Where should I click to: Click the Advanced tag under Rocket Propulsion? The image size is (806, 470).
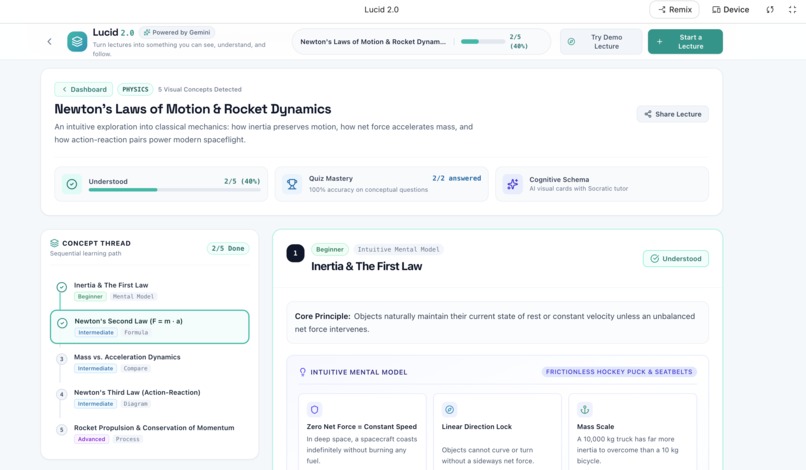click(91, 439)
